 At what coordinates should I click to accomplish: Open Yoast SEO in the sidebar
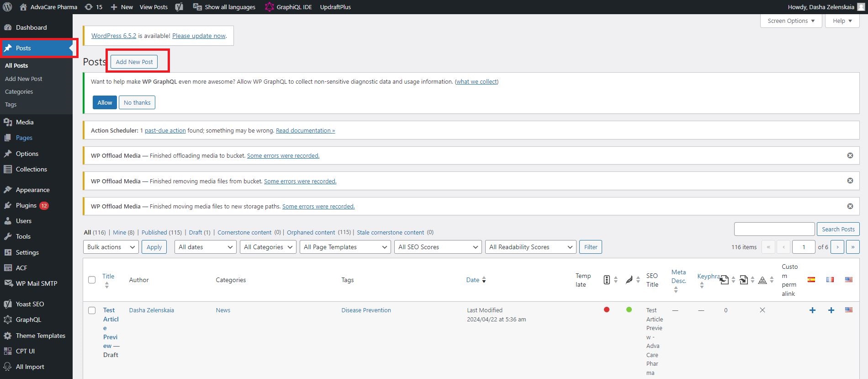point(30,304)
